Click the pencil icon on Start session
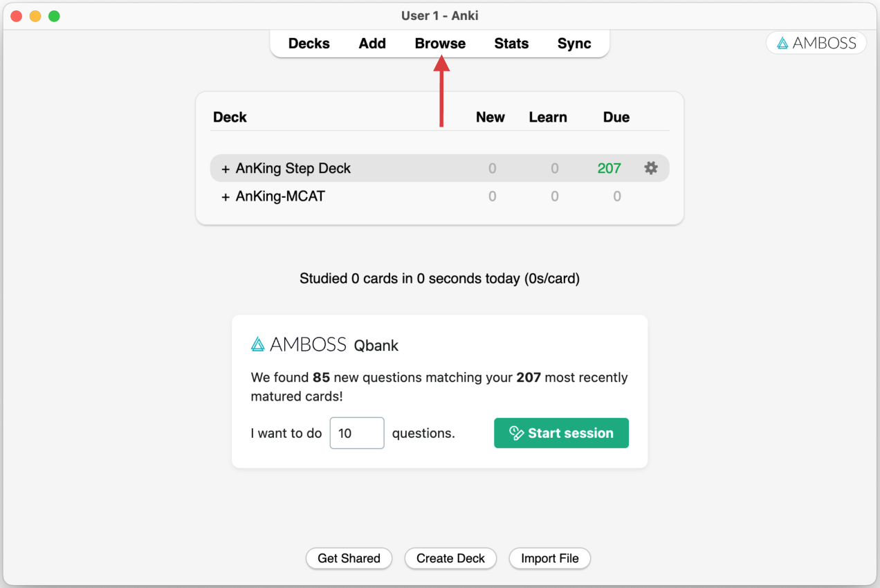This screenshot has height=588, width=880. pyautogui.click(x=516, y=433)
